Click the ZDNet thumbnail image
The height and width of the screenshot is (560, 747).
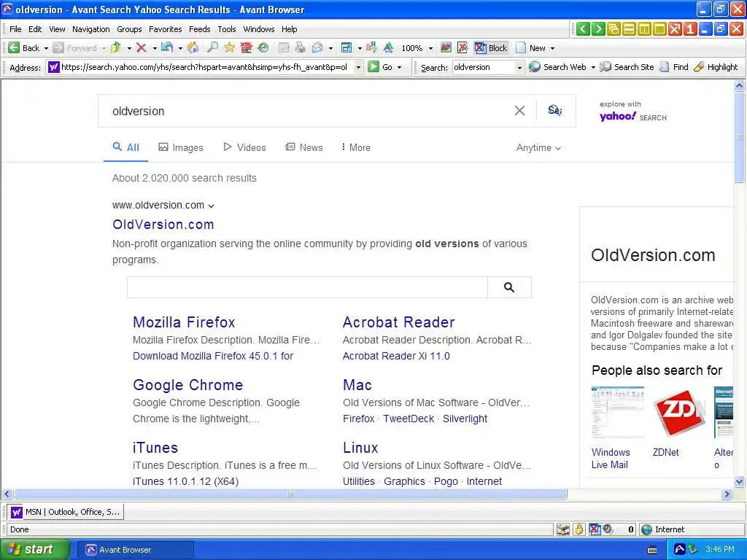tap(679, 413)
